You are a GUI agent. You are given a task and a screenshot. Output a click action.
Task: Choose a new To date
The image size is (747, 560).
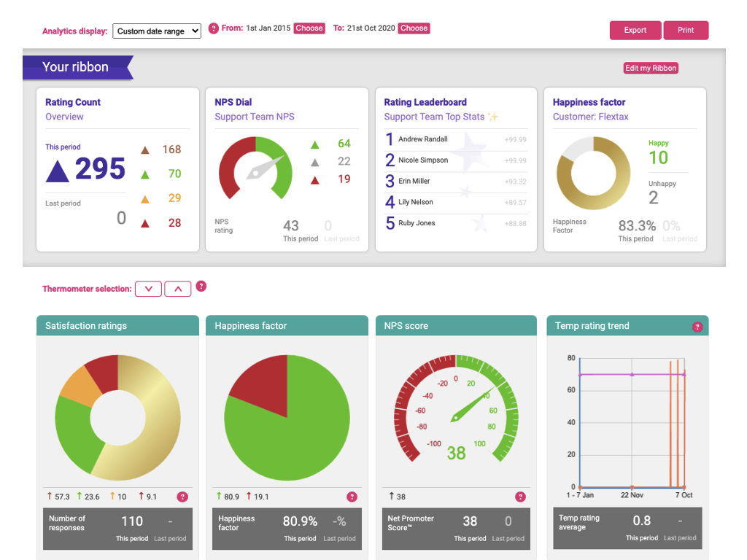414,28
